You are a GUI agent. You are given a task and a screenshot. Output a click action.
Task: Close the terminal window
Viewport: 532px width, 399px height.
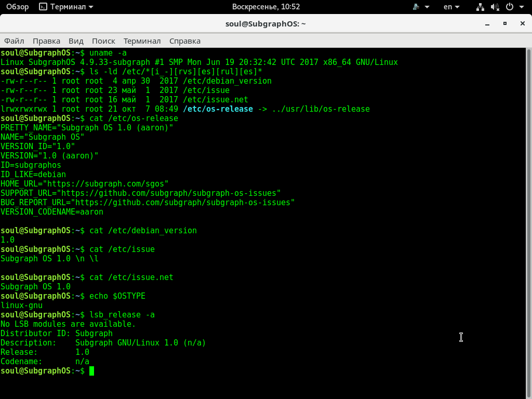point(523,23)
